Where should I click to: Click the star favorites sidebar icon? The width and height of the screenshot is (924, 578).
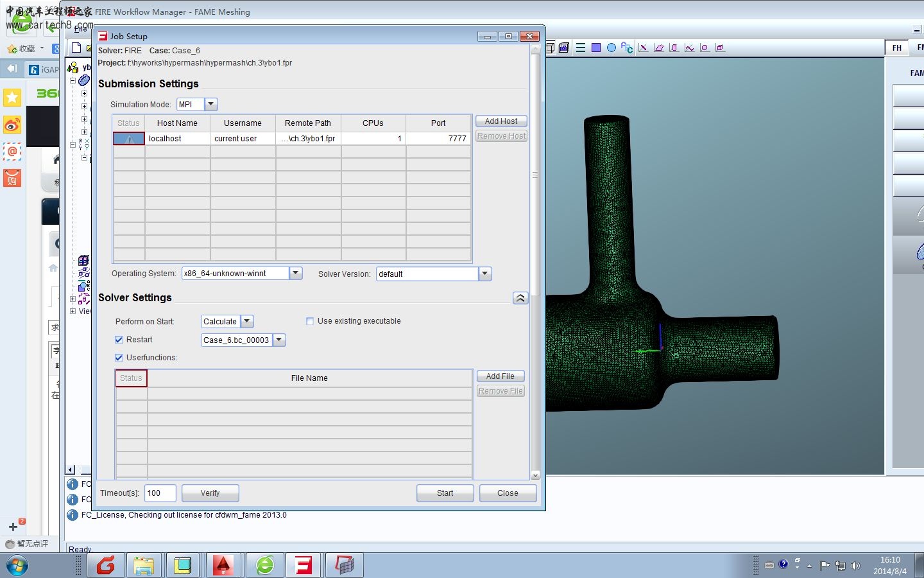pyautogui.click(x=12, y=97)
